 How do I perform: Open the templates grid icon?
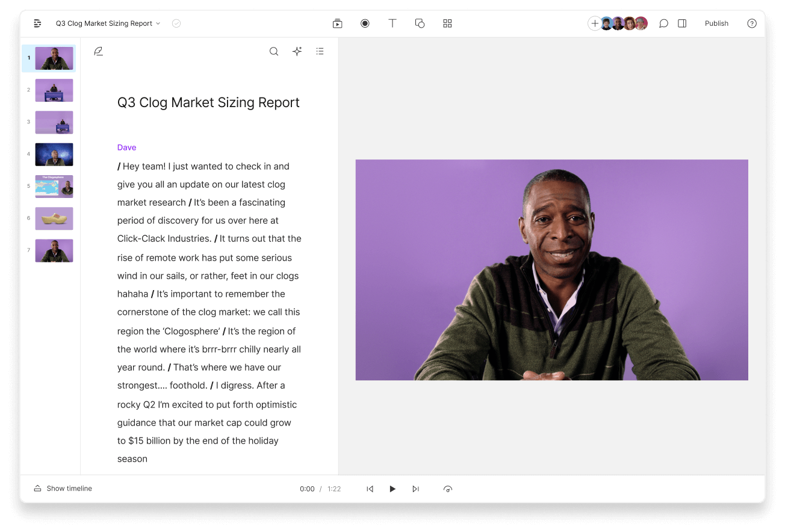[x=447, y=23]
